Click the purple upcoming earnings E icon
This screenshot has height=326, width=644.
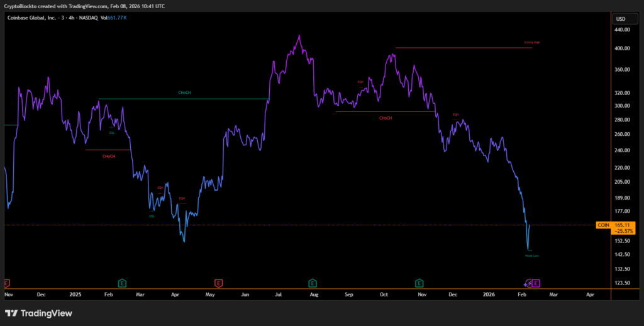[536, 283]
